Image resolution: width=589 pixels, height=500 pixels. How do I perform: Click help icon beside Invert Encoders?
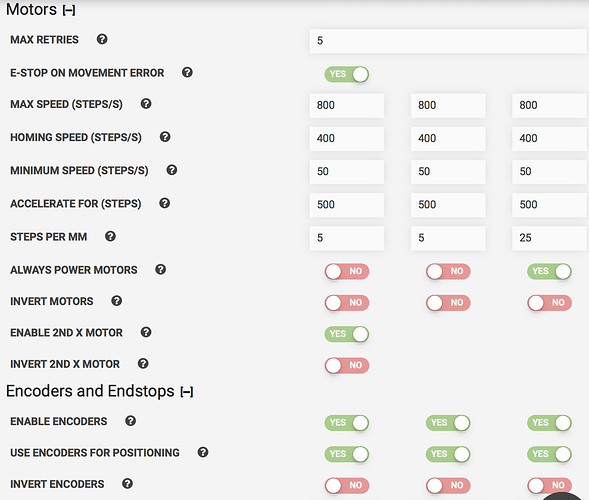127,483
